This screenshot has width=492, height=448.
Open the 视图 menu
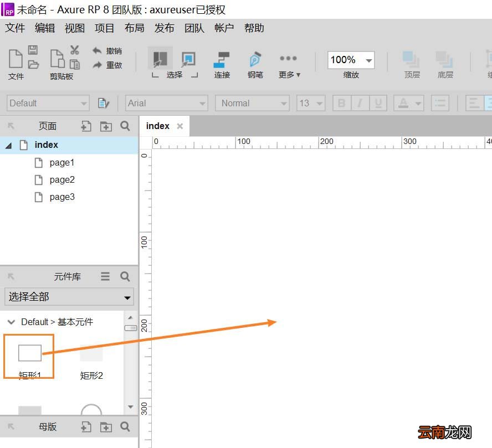click(x=75, y=28)
